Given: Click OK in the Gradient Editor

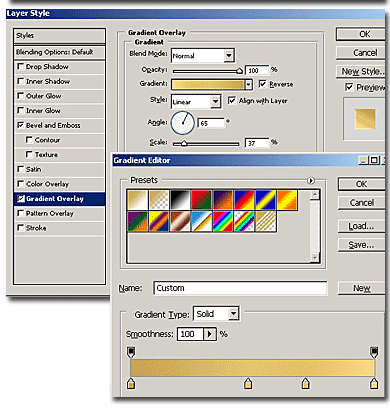Looking at the screenshot, I should coord(362,184).
